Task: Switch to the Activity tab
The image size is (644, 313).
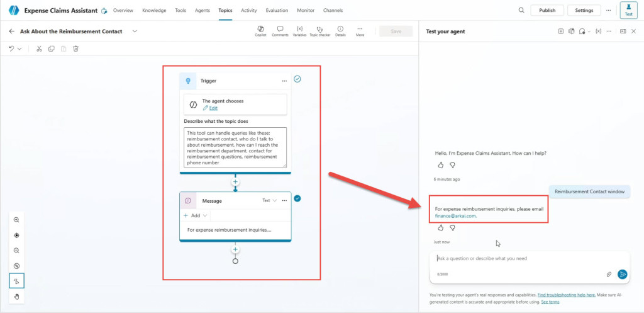Action: [249, 10]
